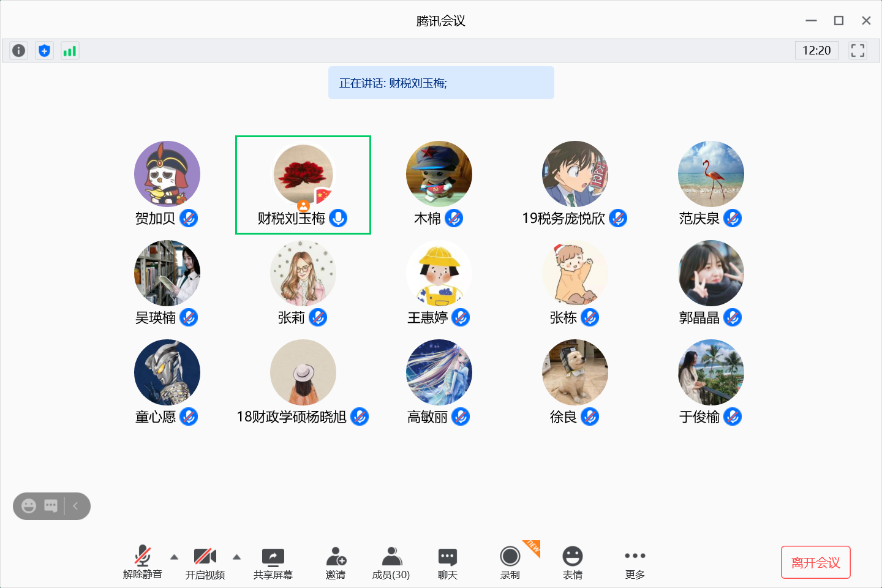The height and width of the screenshot is (588, 882).
Task: Expand video options arrow beside 开启视频
Action: pos(236,557)
